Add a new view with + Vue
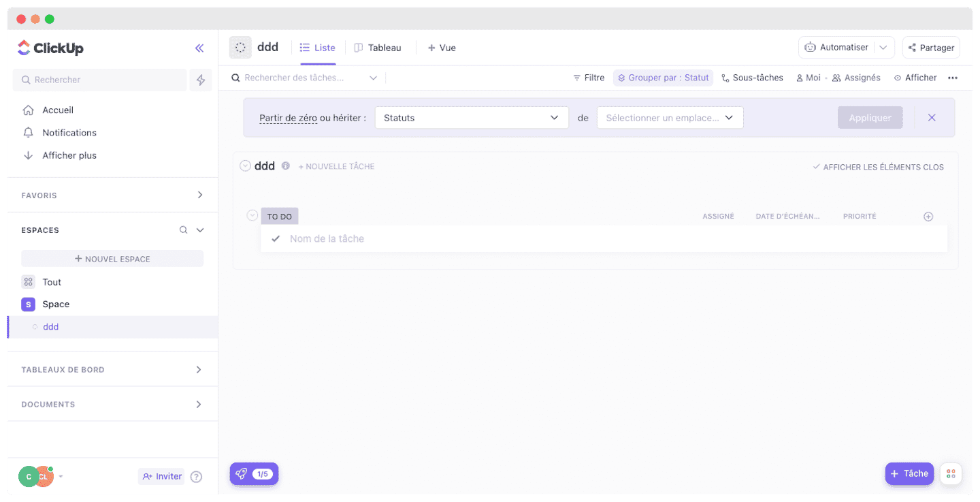 442,48
